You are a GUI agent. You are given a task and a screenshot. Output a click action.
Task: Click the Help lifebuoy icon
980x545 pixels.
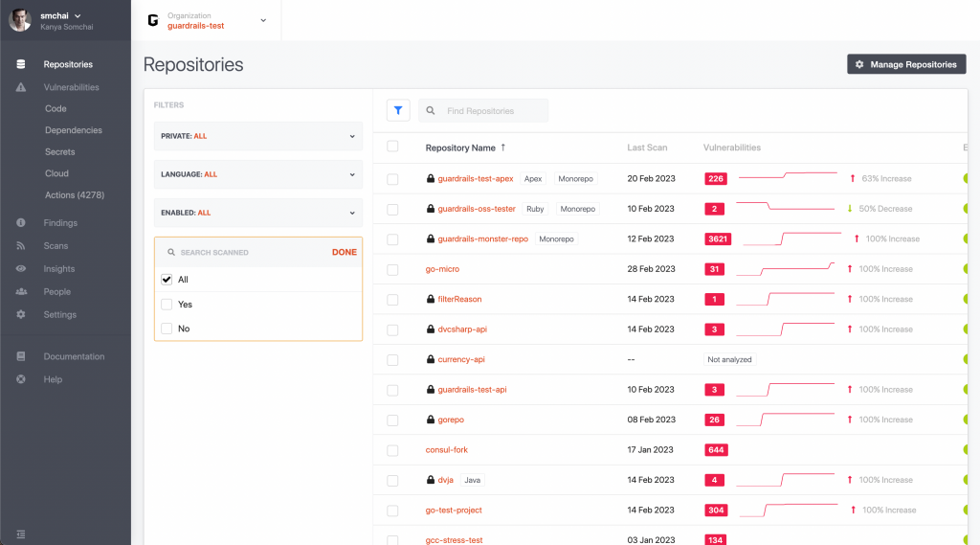pyautogui.click(x=21, y=379)
